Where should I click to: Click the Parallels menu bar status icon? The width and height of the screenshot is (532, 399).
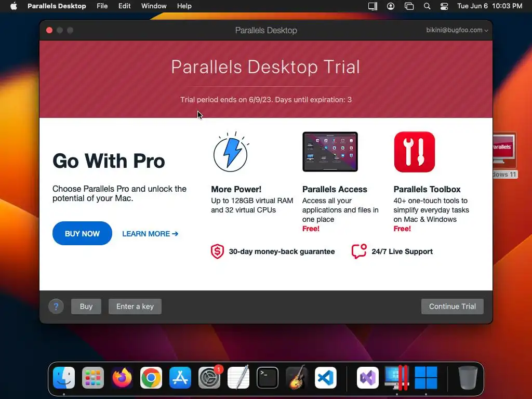point(373,6)
